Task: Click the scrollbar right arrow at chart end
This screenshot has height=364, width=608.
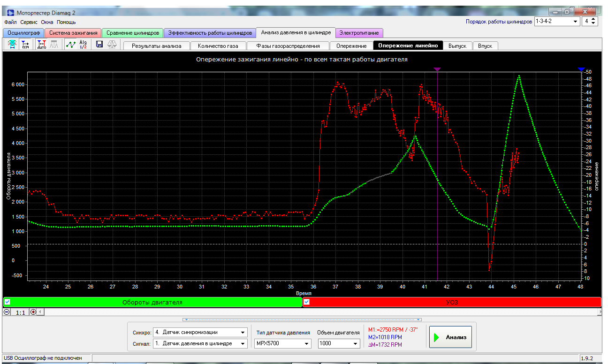Action: pyautogui.click(x=600, y=312)
